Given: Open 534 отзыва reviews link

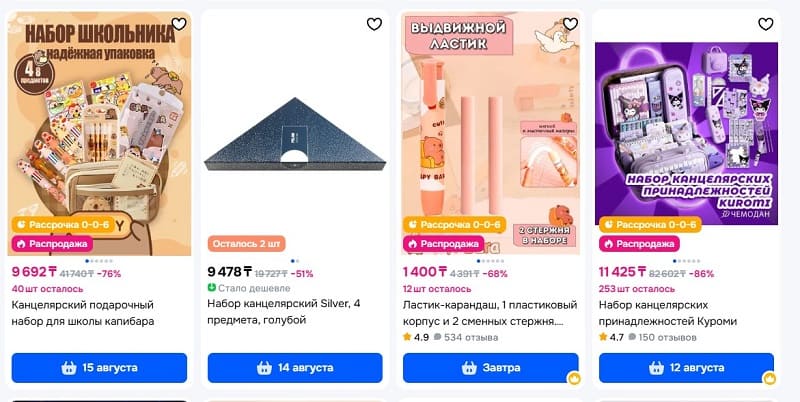Looking at the screenshot, I should (x=466, y=337).
